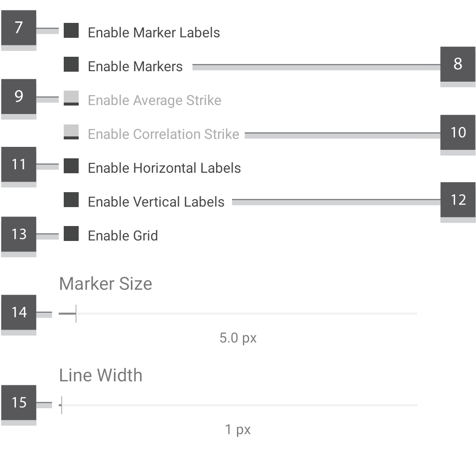
Task: Toggle Enable Horizontal Labels off
Action: [x=70, y=168]
